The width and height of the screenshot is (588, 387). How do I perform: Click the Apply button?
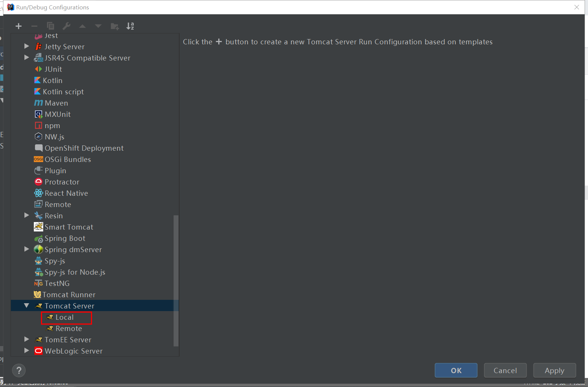[555, 370]
